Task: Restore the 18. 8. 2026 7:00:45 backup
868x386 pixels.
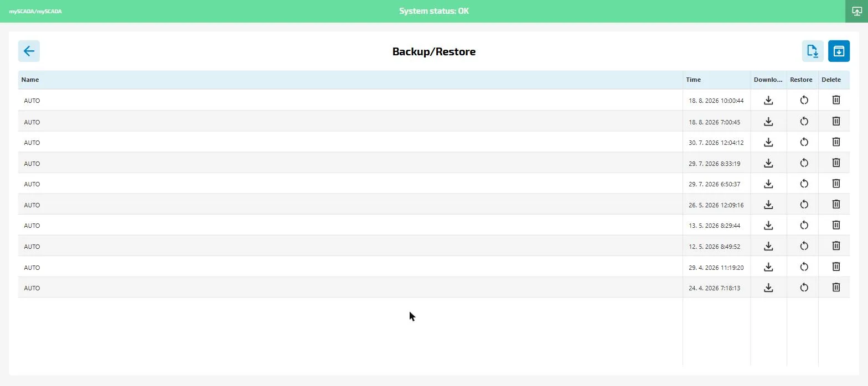Action: (x=804, y=121)
